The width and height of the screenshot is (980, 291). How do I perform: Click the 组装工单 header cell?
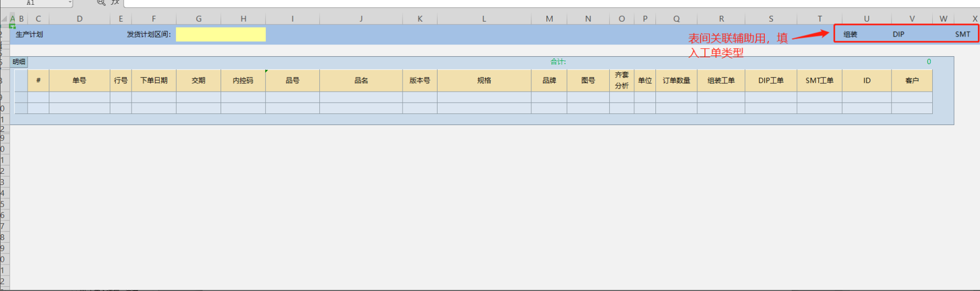(x=721, y=81)
